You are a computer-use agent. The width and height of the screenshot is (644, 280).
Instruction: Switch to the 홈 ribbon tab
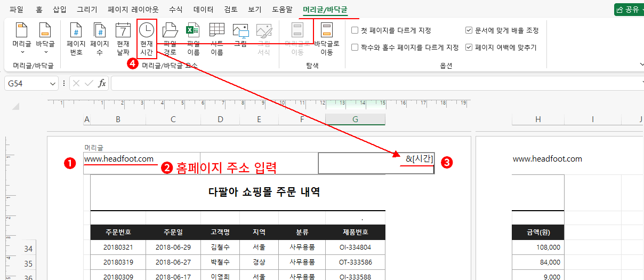coord(39,10)
